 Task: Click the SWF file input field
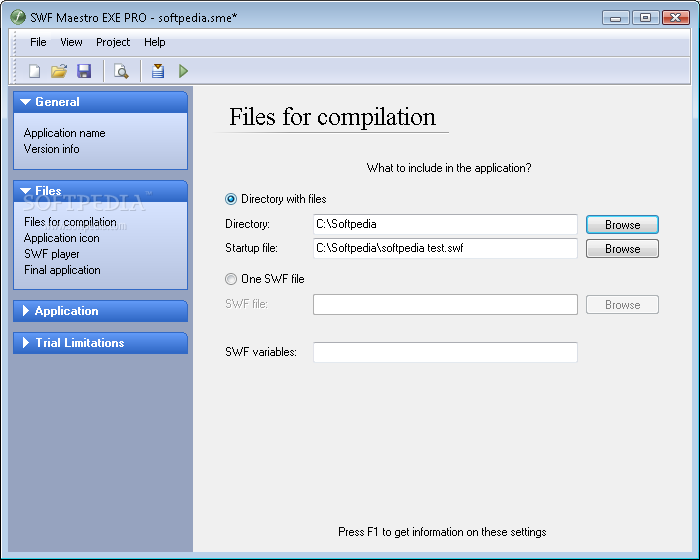point(445,304)
